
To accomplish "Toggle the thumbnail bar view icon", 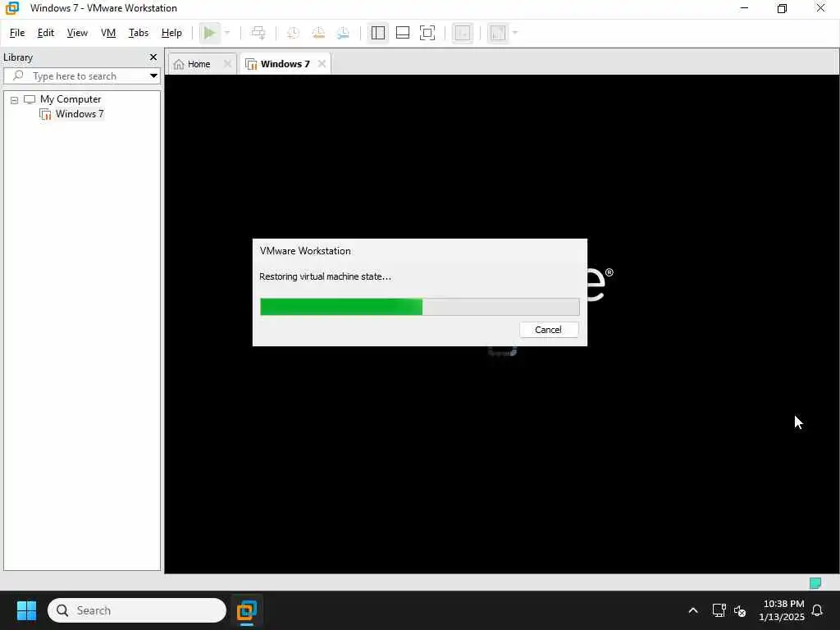I will 402,33.
